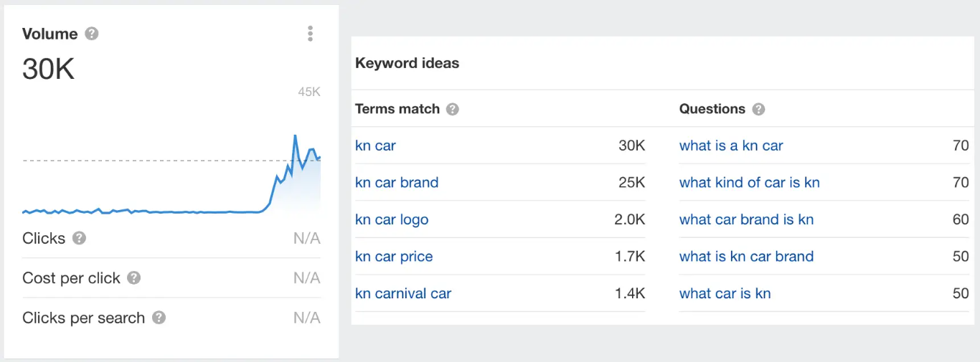Click help icon beside Clicks
This screenshot has height=362, width=980.
pyautogui.click(x=80, y=238)
